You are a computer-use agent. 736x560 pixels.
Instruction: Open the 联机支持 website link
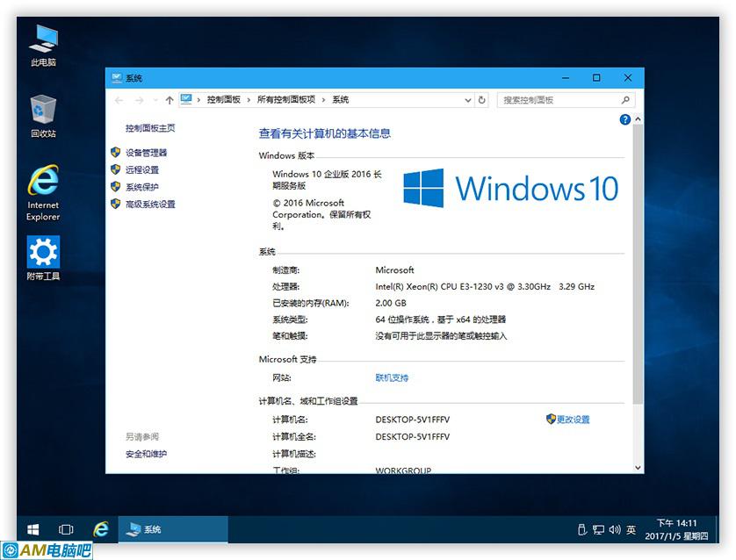(392, 377)
